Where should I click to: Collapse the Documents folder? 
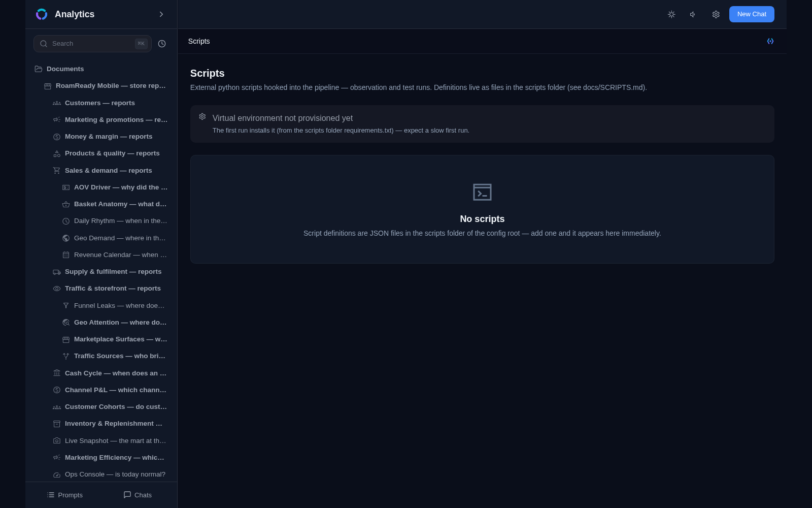101,69
